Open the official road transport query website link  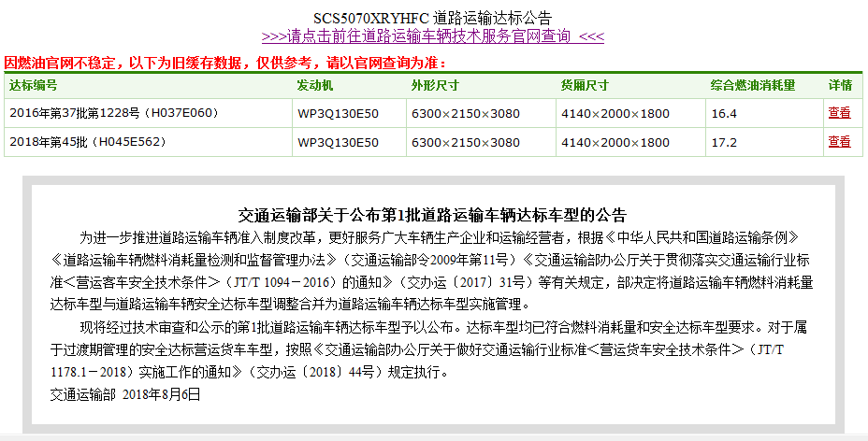coord(433,36)
